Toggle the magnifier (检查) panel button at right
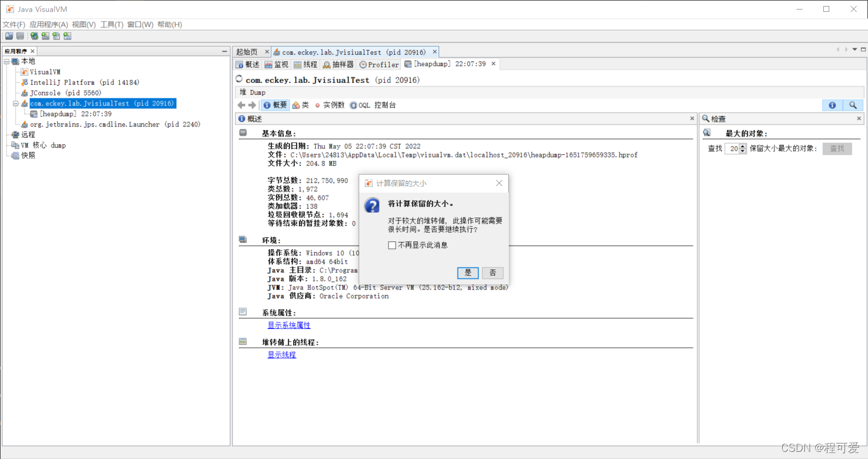The height and width of the screenshot is (459, 868). tap(853, 105)
